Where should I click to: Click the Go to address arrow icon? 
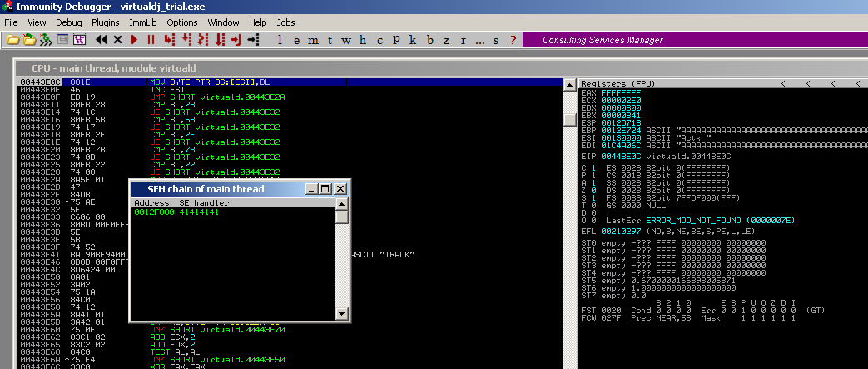pos(253,39)
